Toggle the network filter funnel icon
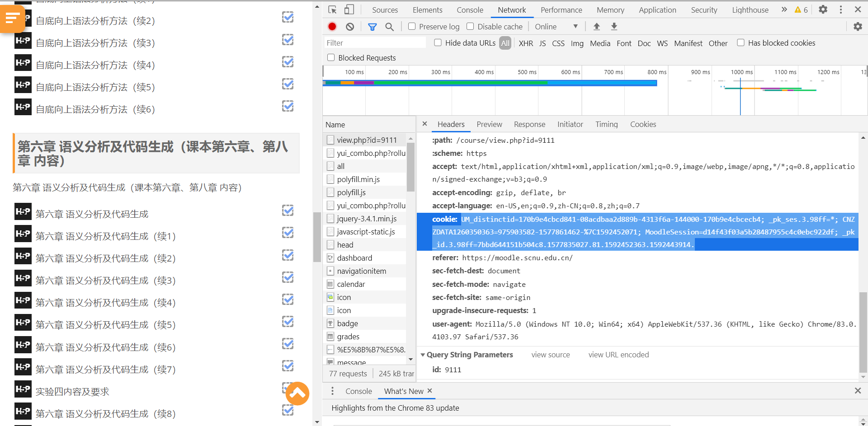 tap(372, 27)
